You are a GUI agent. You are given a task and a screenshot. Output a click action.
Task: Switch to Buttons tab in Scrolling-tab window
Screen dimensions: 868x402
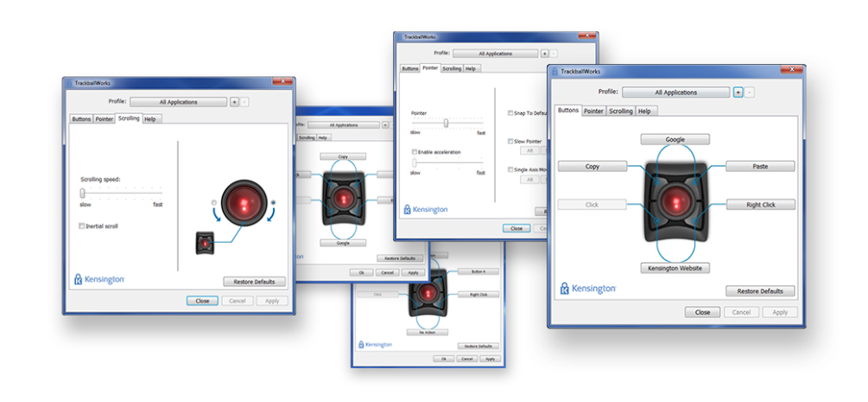click(x=81, y=119)
